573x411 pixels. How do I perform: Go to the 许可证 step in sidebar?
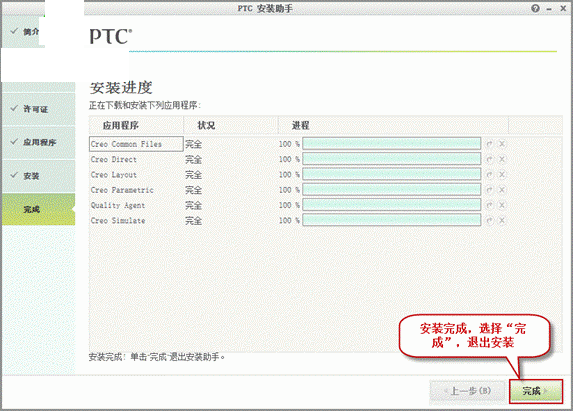(39, 109)
